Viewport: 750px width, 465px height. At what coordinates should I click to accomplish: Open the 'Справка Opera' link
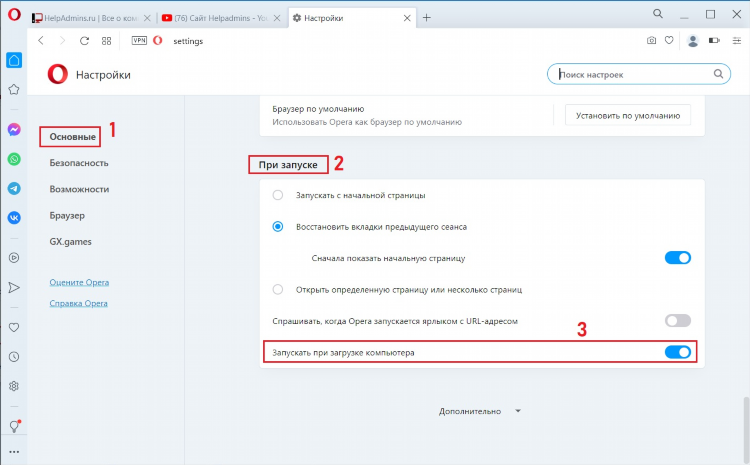pos(78,303)
